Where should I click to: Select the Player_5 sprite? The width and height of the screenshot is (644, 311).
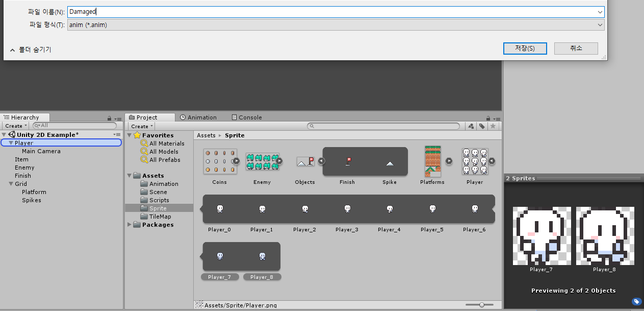tap(432, 208)
